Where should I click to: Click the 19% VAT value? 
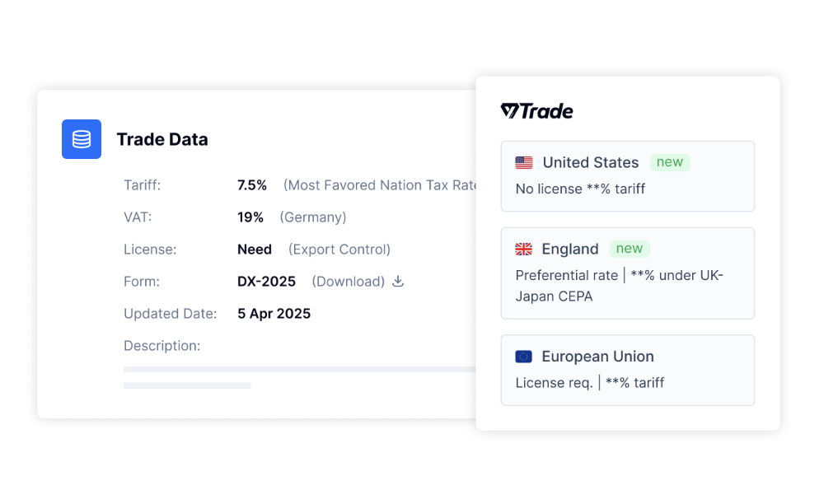[250, 217]
